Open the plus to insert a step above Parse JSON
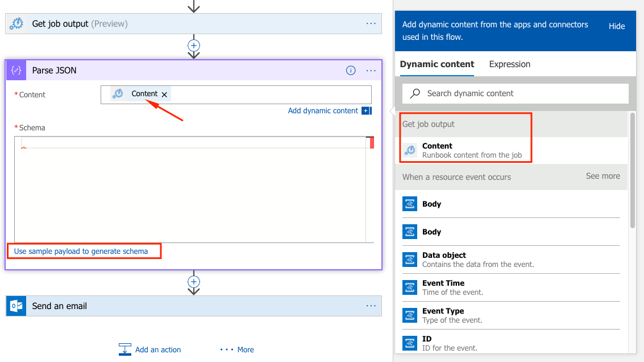 coord(194,46)
